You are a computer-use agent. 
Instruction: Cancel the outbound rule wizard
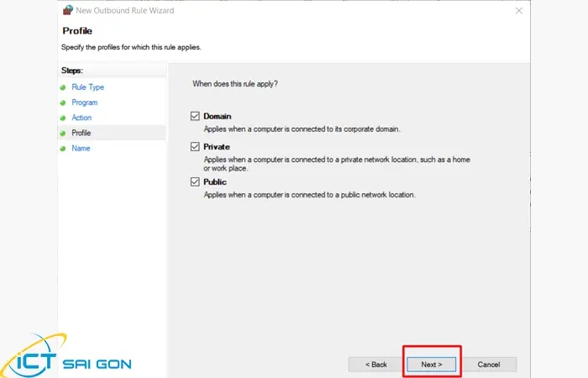tap(489, 365)
